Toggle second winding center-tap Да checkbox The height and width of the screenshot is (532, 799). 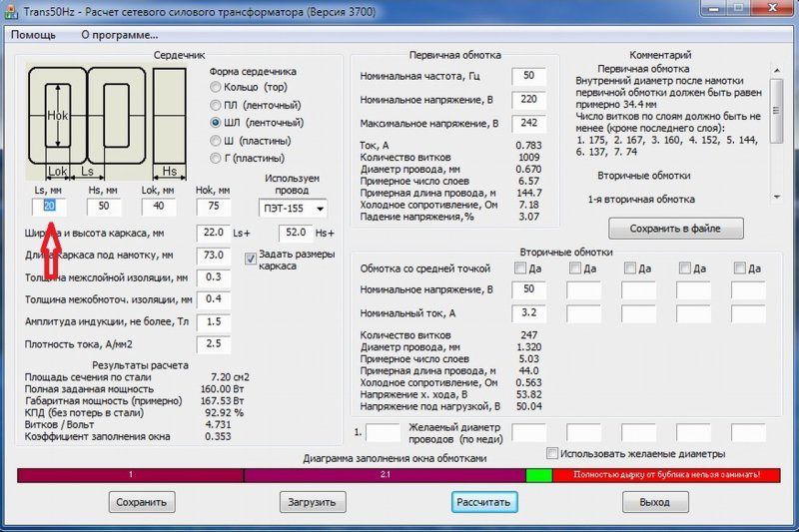(575, 267)
